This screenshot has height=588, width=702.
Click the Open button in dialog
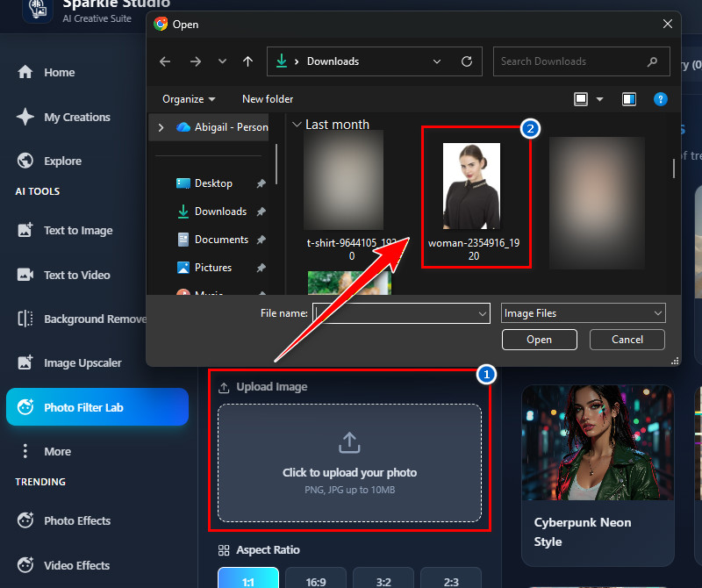pyautogui.click(x=539, y=340)
